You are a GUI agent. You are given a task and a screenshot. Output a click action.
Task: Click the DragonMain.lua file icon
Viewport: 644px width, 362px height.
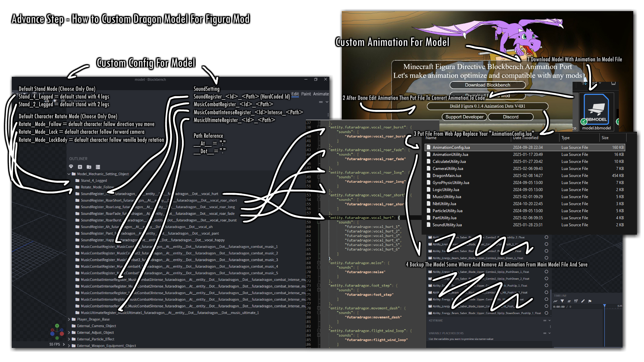point(429,175)
